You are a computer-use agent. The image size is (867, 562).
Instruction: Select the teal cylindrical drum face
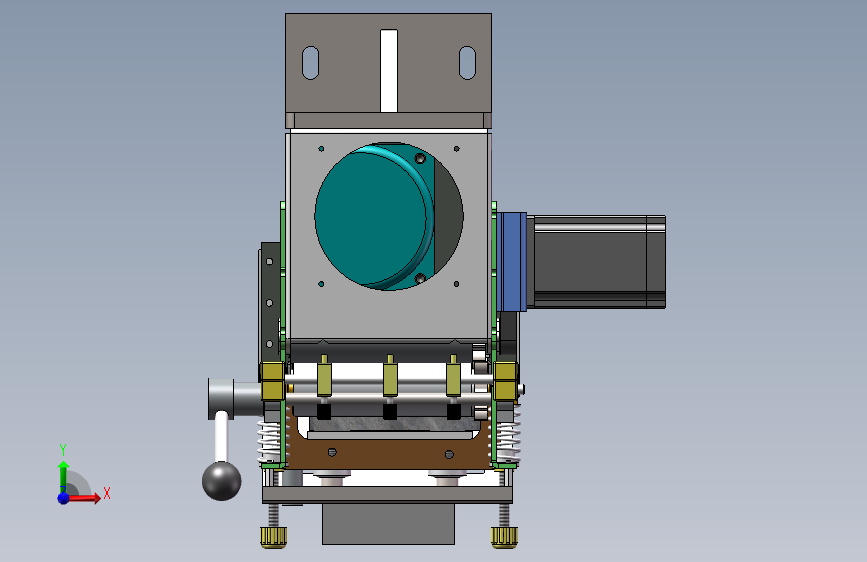click(370, 218)
